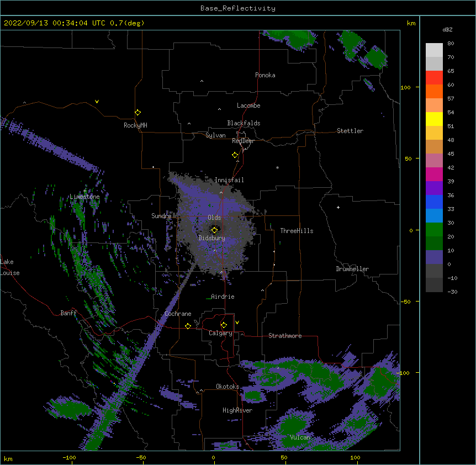The width and height of the screenshot is (476, 465).
Task: Click the Cochrane label
Action: coord(178,314)
